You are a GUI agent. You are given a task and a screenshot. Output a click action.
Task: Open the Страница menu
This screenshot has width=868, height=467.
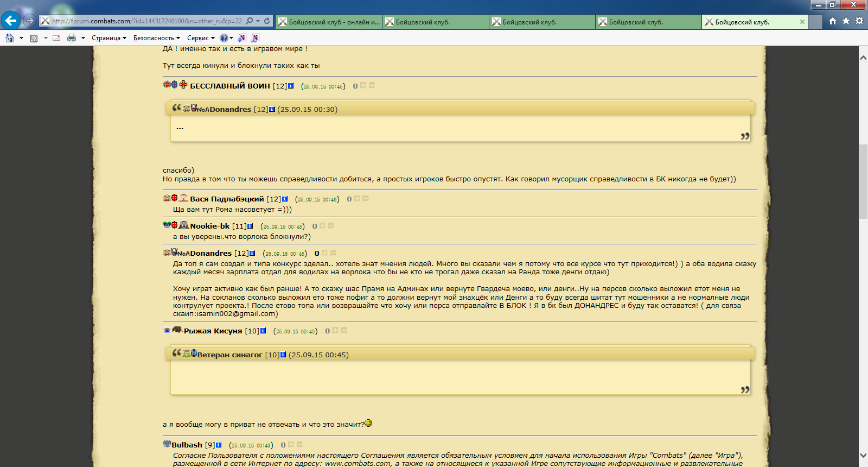[109, 38]
